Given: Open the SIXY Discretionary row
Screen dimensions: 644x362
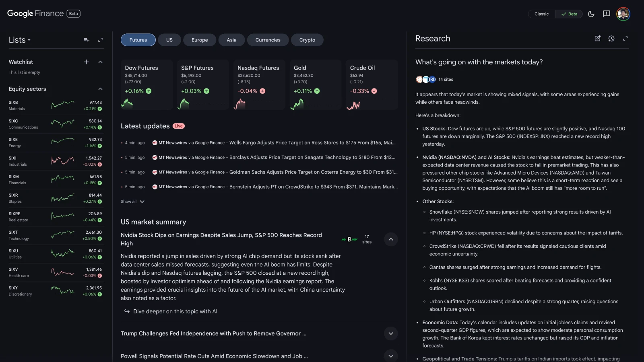Looking at the screenshot, I should point(56,290).
